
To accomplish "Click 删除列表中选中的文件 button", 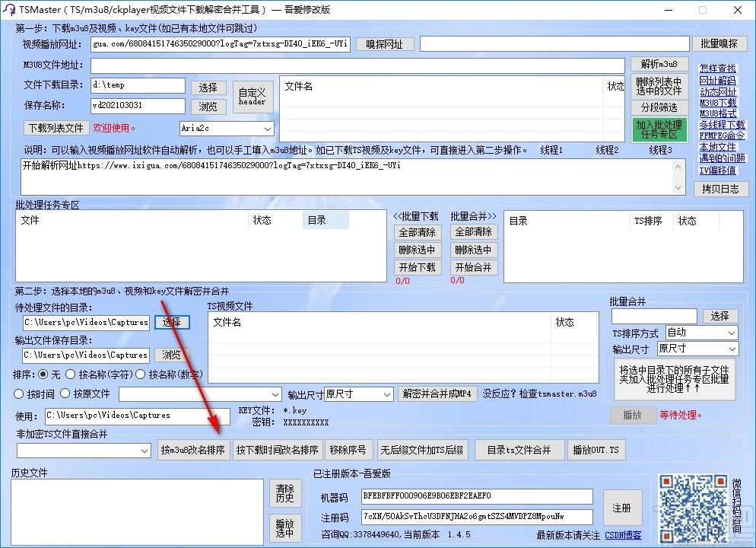I will click(x=659, y=86).
